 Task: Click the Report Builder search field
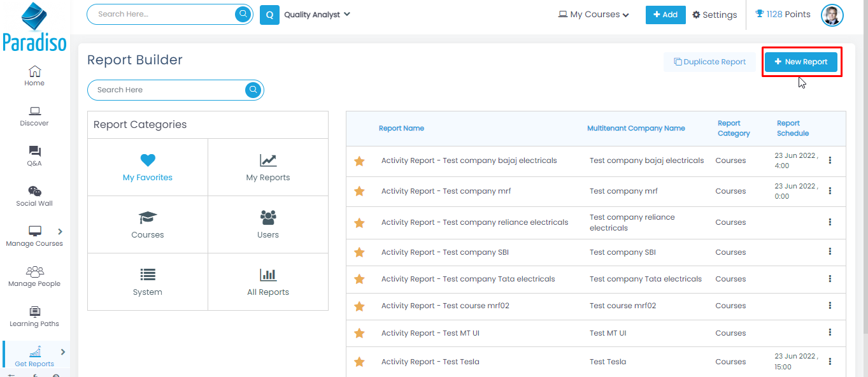coord(167,90)
